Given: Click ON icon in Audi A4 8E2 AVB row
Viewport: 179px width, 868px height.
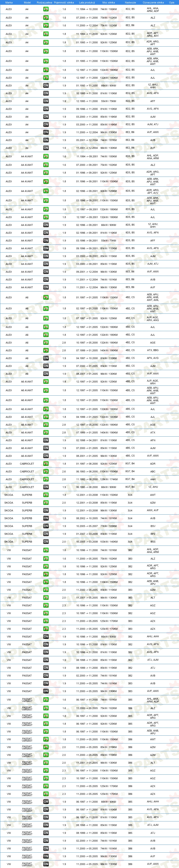Looking at the screenshot, I should 46,140.
